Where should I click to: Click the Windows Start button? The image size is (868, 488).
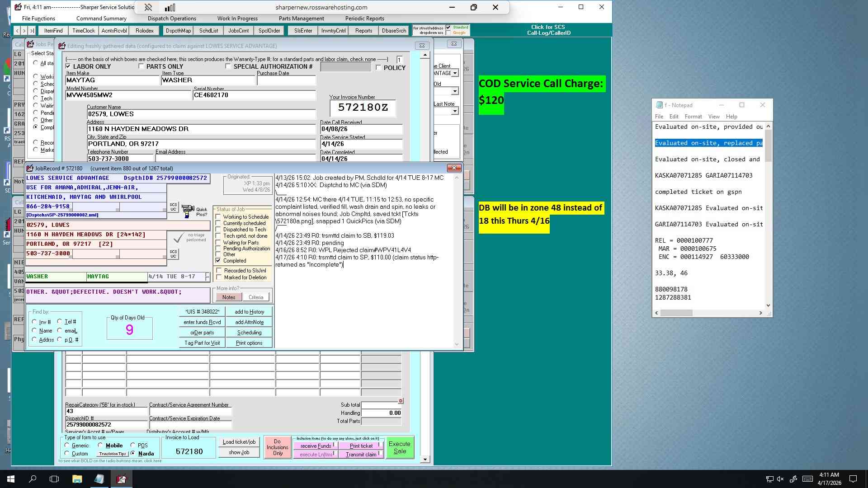pyautogui.click(x=11, y=479)
